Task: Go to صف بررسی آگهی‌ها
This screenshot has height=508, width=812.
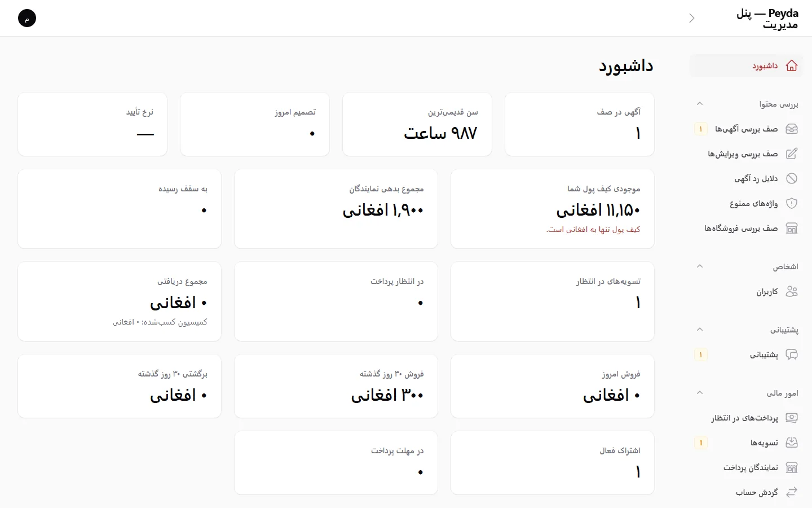Action: pyautogui.click(x=746, y=129)
